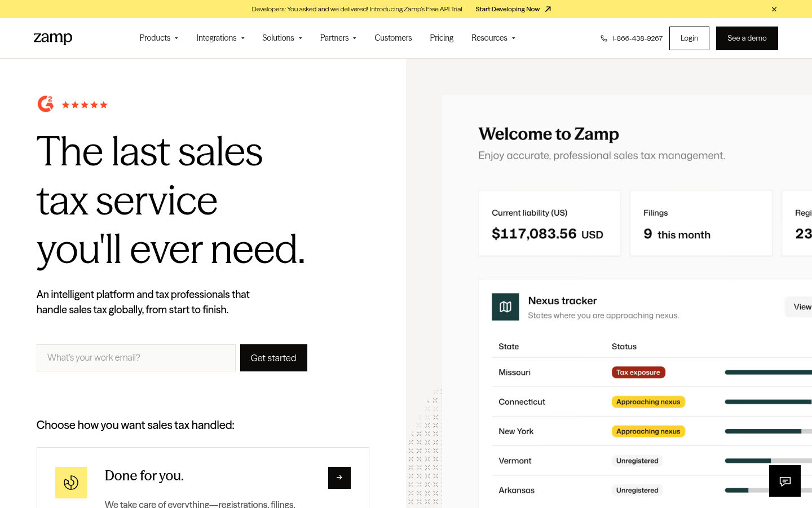Click New York's Approaching nexus badge
This screenshot has height=508, width=812.
tap(648, 431)
